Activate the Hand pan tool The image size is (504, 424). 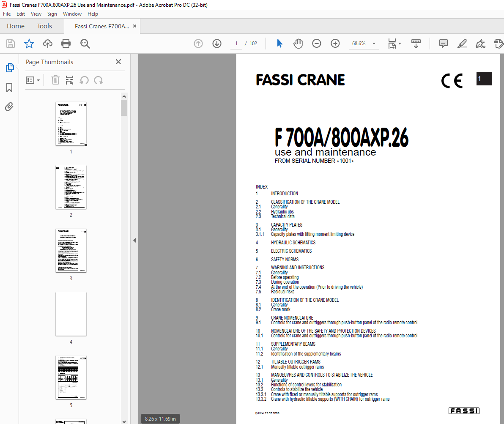point(298,44)
